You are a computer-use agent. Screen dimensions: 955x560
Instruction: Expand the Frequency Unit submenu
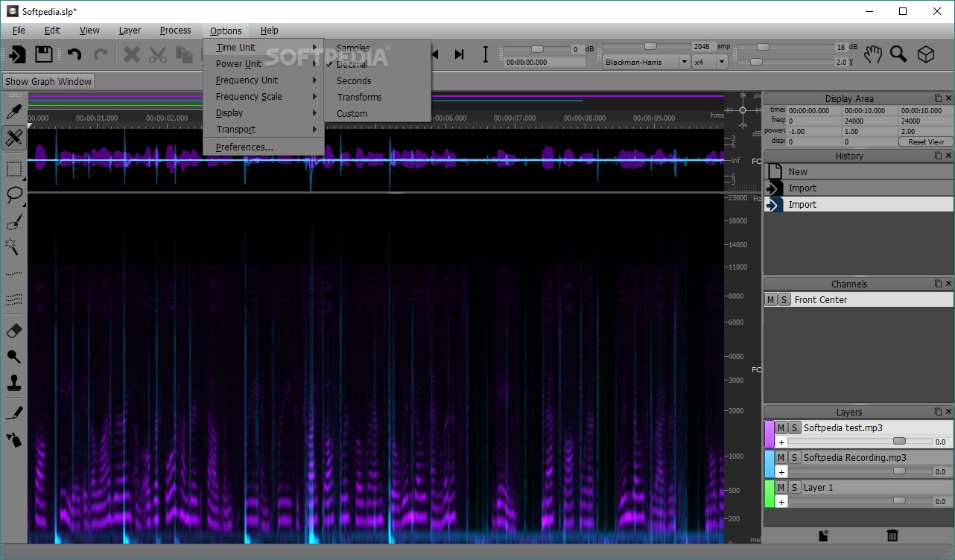(x=264, y=80)
